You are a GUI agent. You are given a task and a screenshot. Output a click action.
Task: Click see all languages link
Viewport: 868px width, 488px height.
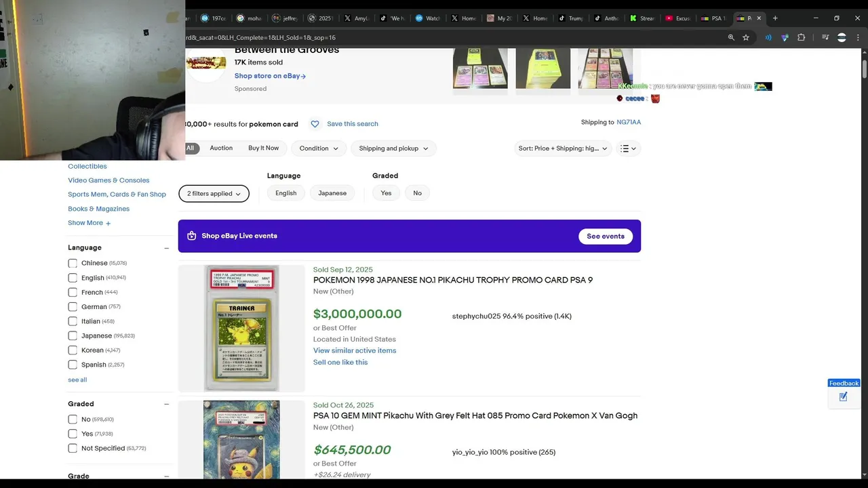[x=77, y=380]
